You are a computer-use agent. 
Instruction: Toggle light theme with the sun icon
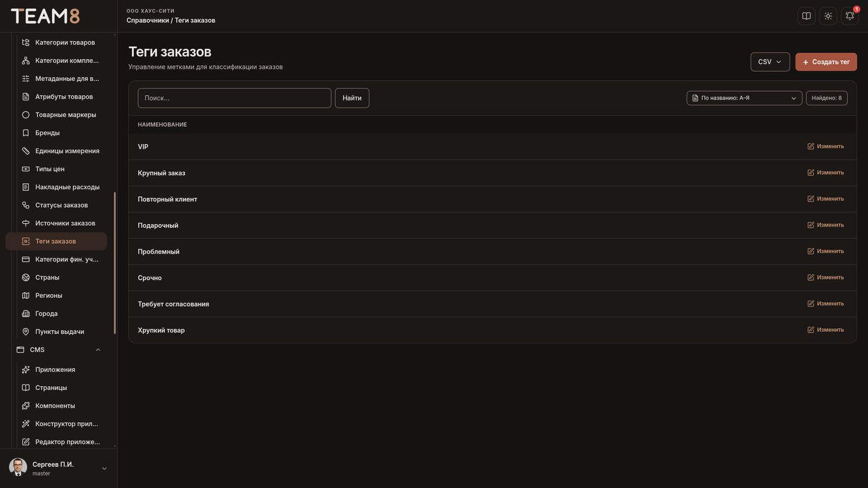coord(828,16)
